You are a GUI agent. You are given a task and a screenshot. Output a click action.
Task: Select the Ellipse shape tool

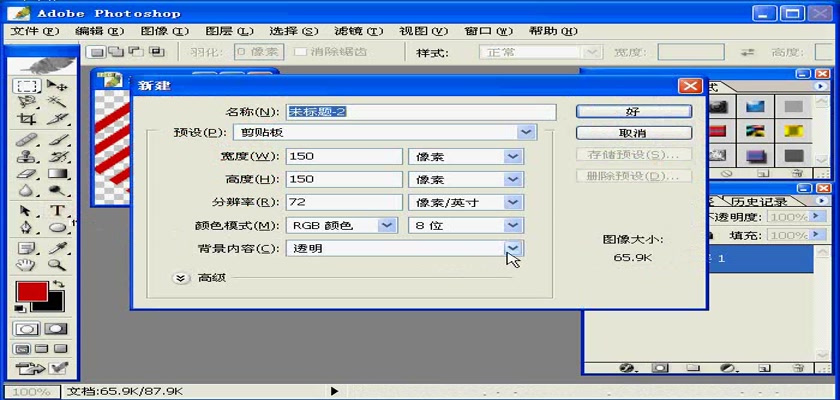click(x=57, y=228)
